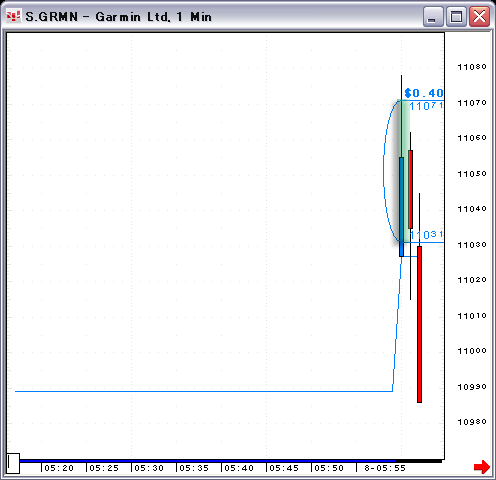Click the blue candlestick body
The width and height of the screenshot is (496, 480).
(401, 207)
